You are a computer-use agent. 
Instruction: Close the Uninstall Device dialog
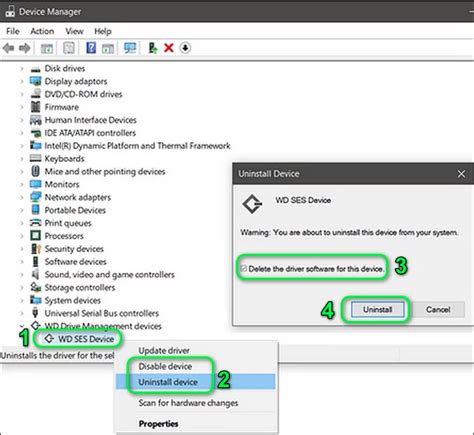click(x=461, y=174)
